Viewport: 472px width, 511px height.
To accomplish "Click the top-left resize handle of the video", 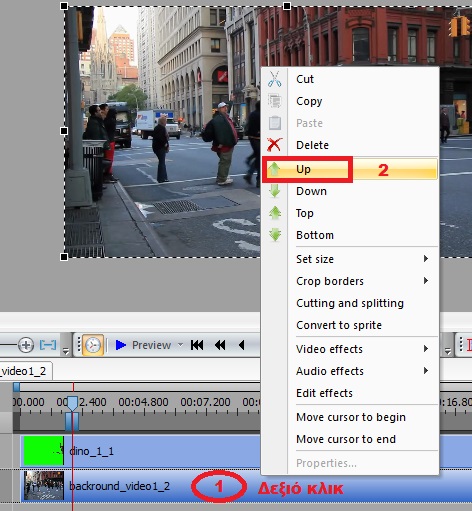I will coord(64,6).
